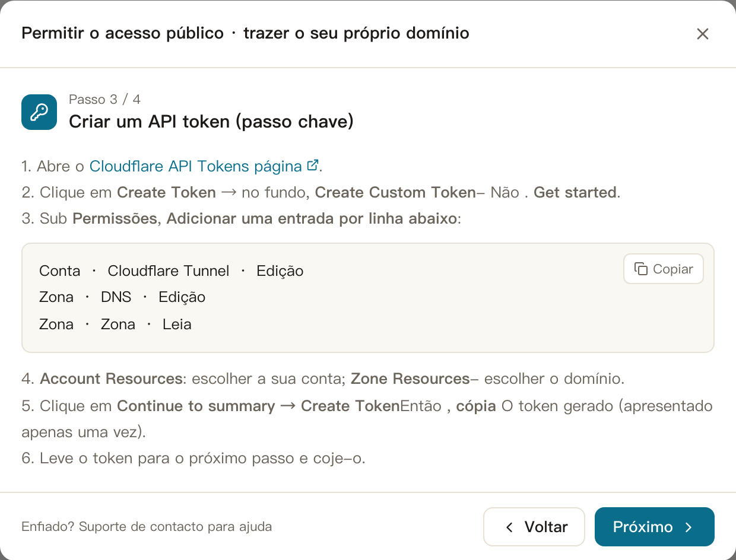Viewport: 736px width, 560px height.
Task: Click the external link icon after página
Action: click(313, 166)
